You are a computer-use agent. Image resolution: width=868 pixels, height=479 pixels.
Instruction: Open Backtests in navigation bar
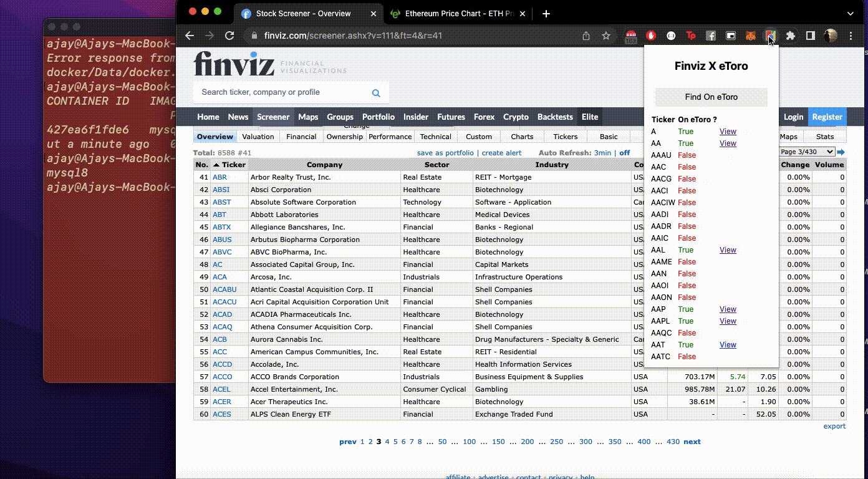pos(555,117)
